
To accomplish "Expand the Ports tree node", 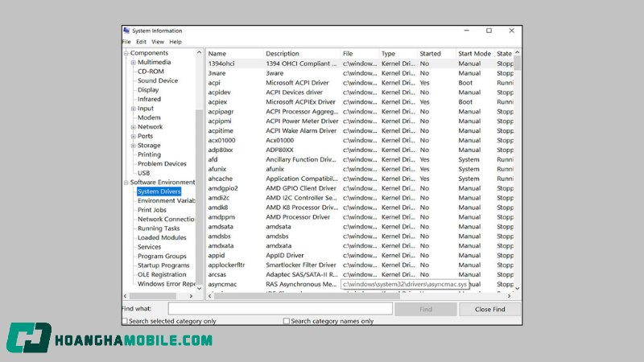I will point(134,136).
